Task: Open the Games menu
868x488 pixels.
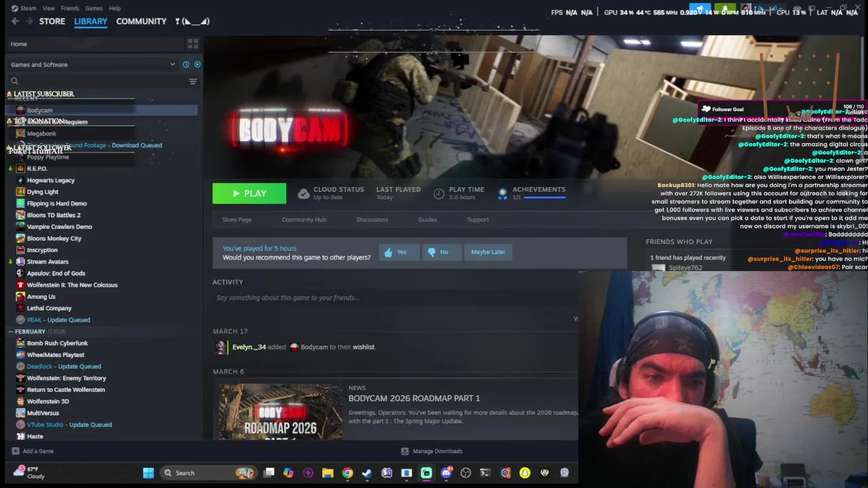Action: (94, 8)
